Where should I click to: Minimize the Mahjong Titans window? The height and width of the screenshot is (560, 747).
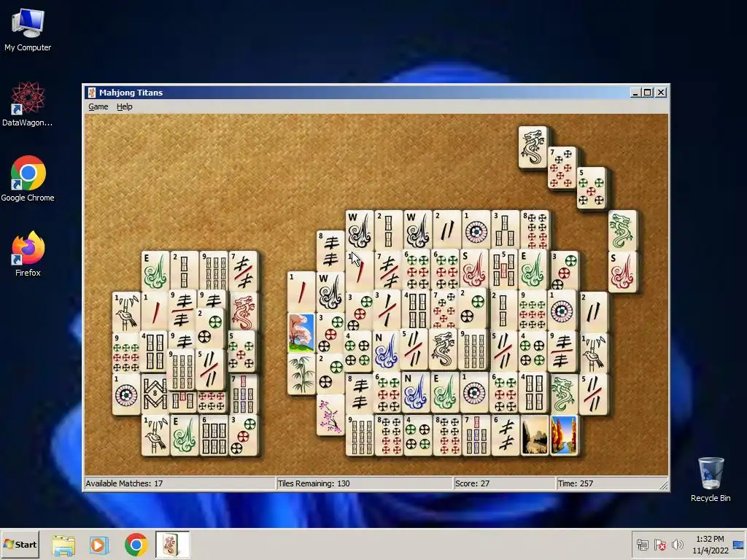[635, 93]
